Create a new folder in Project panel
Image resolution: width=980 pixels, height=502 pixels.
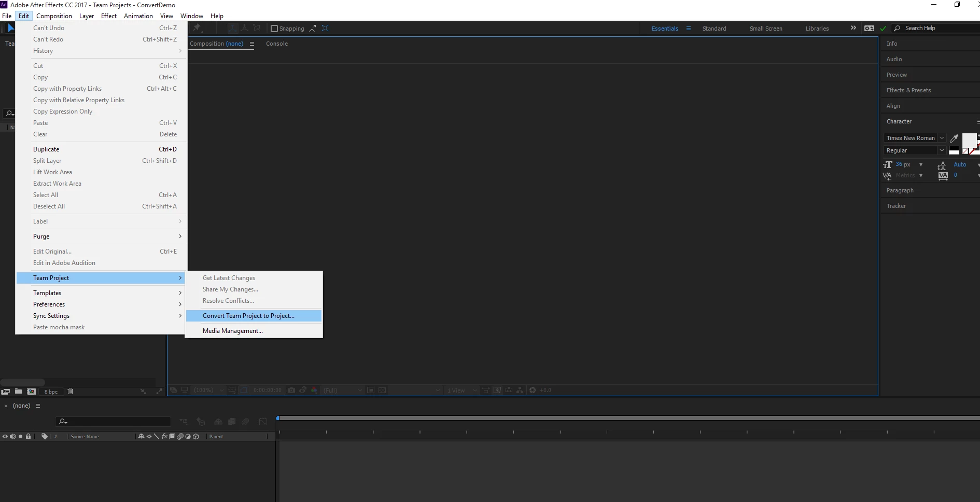[x=18, y=392]
